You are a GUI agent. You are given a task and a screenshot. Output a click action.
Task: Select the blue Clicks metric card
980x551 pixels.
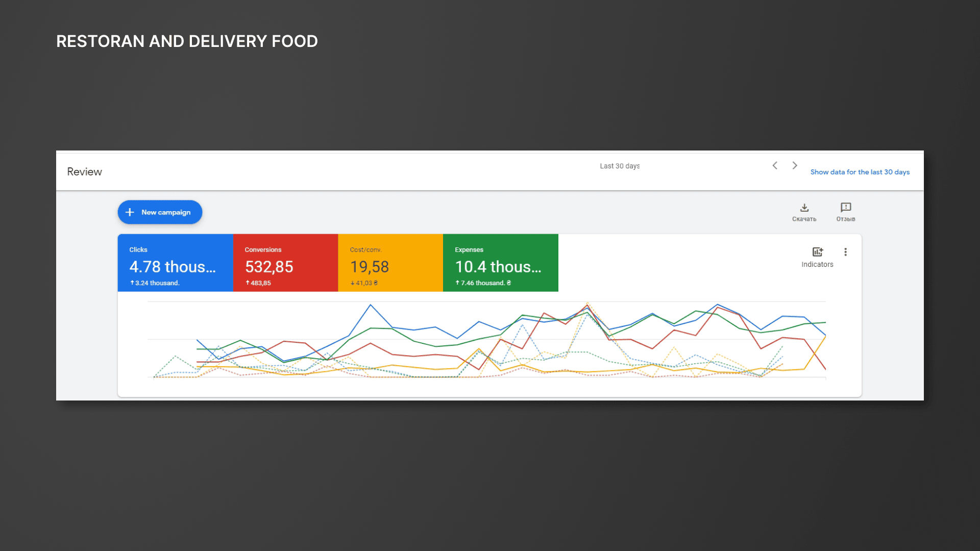pos(176,263)
